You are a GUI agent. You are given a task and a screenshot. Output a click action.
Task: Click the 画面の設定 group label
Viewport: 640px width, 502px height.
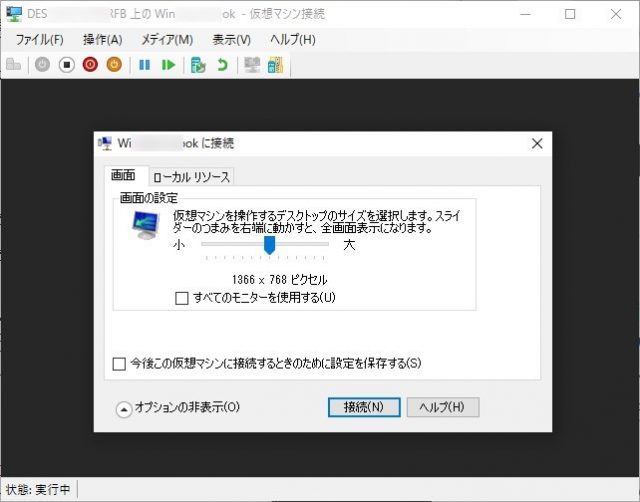[x=149, y=198]
